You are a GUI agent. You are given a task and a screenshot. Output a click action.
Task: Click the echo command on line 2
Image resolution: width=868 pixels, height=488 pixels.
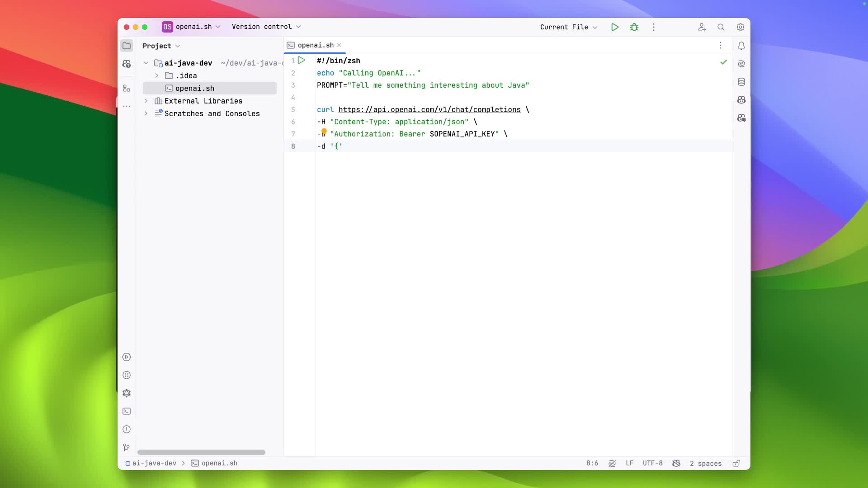[x=325, y=73]
